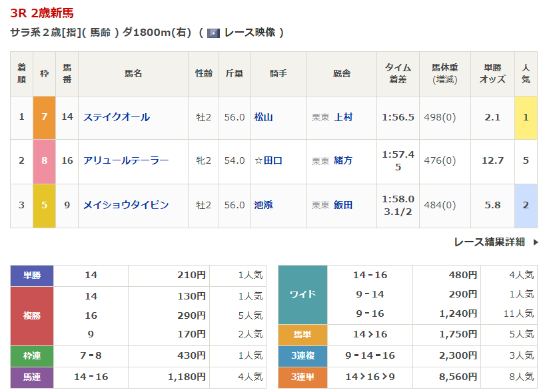Open trainer 緒方 page
Image resolution: width=551 pixels, height=392 pixels.
tap(343, 160)
